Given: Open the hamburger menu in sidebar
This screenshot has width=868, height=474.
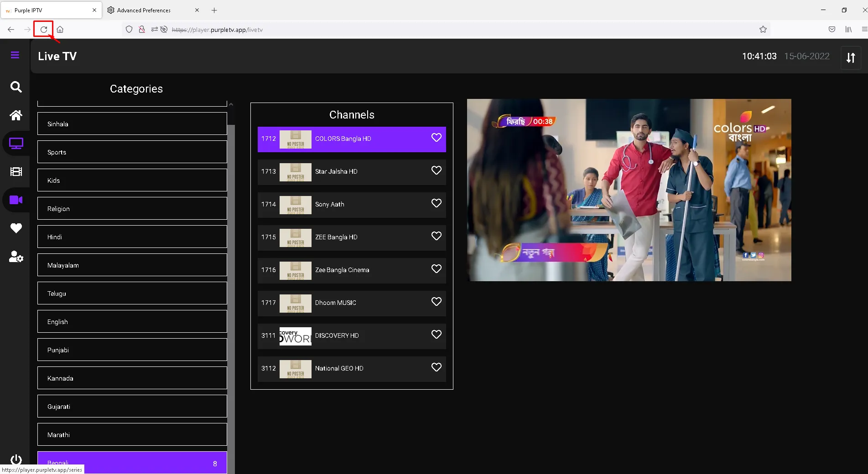Looking at the screenshot, I should 15,55.
